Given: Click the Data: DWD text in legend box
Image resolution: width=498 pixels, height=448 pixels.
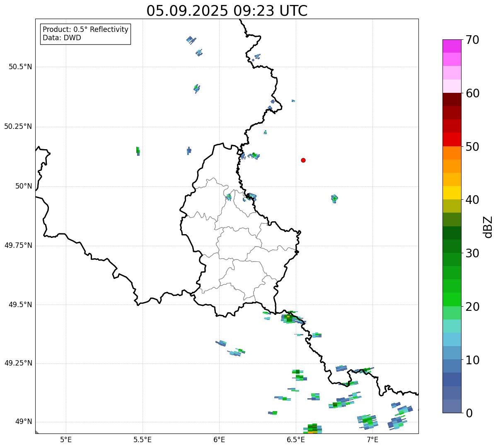Looking at the screenshot, I should coord(62,38).
